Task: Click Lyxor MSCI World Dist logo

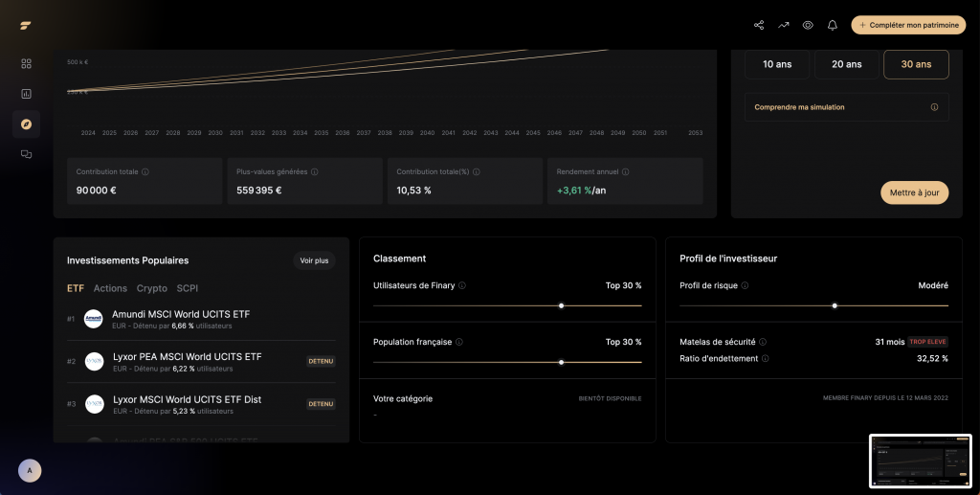Action: pyautogui.click(x=95, y=404)
